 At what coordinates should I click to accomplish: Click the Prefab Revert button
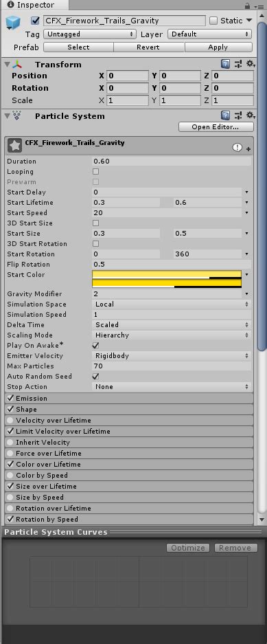pos(149,47)
